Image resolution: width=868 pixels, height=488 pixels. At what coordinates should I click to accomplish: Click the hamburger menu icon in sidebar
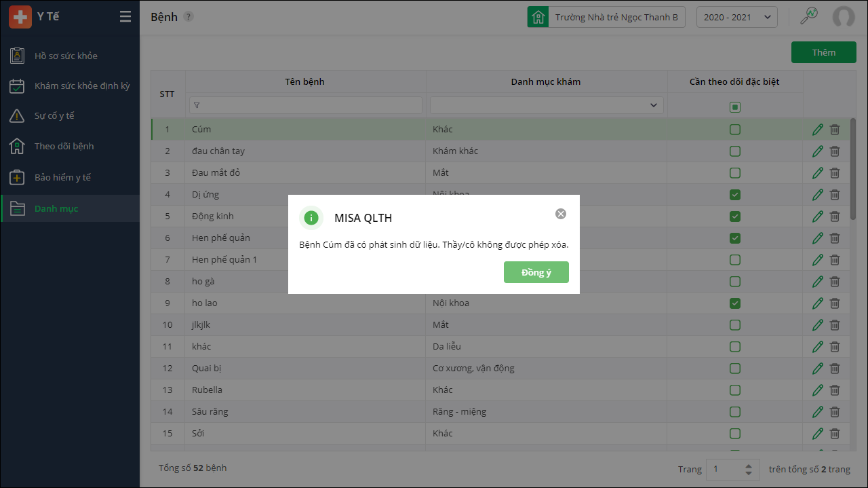(x=125, y=17)
